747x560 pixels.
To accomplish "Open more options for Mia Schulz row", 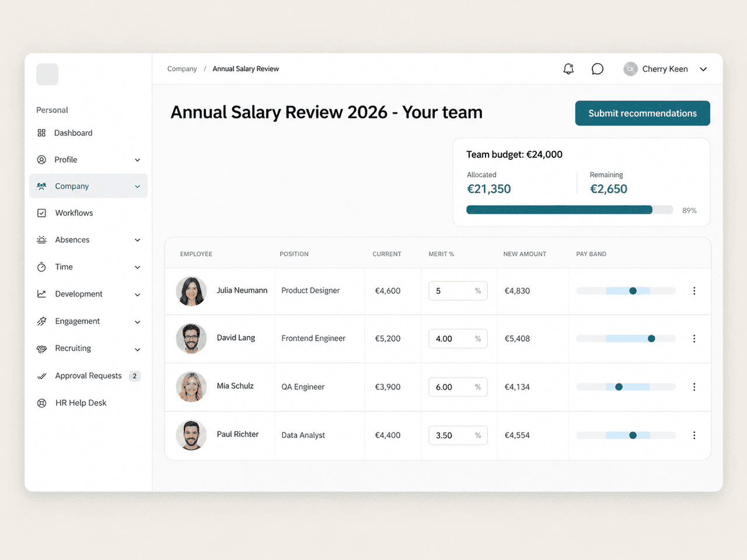I will click(694, 387).
